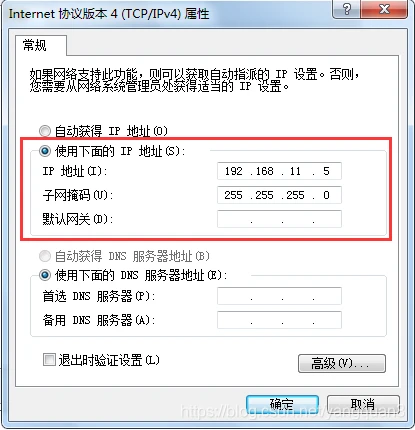Click the 子网掩码 input field
The width and height of the screenshot is (415, 430).
(279, 195)
